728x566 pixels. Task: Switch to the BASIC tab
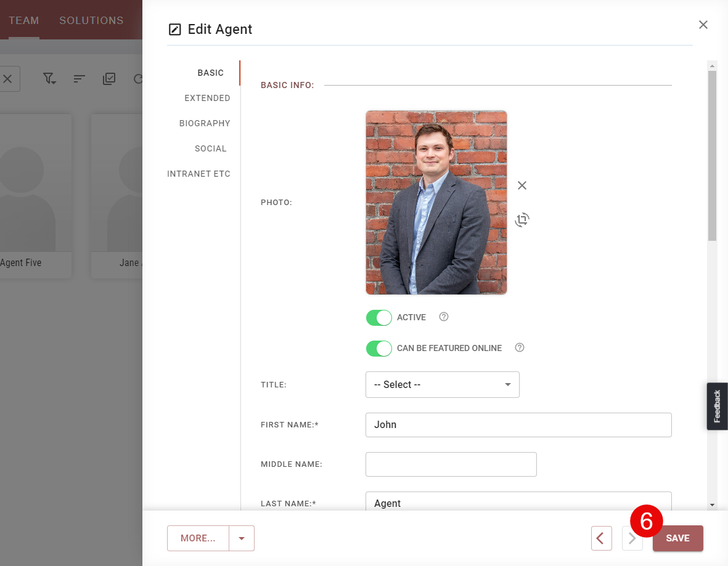pyautogui.click(x=210, y=73)
